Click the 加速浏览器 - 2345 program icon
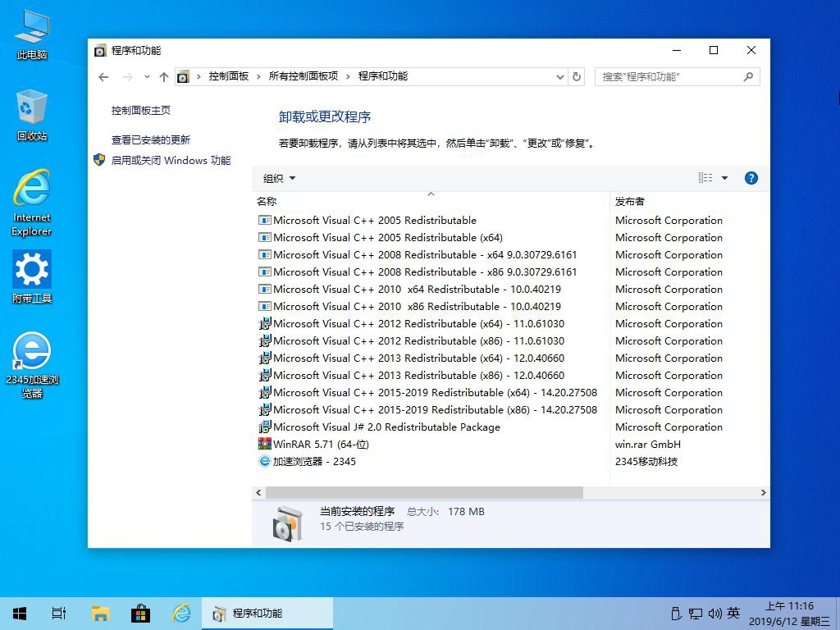This screenshot has height=630, width=840. point(265,461)
